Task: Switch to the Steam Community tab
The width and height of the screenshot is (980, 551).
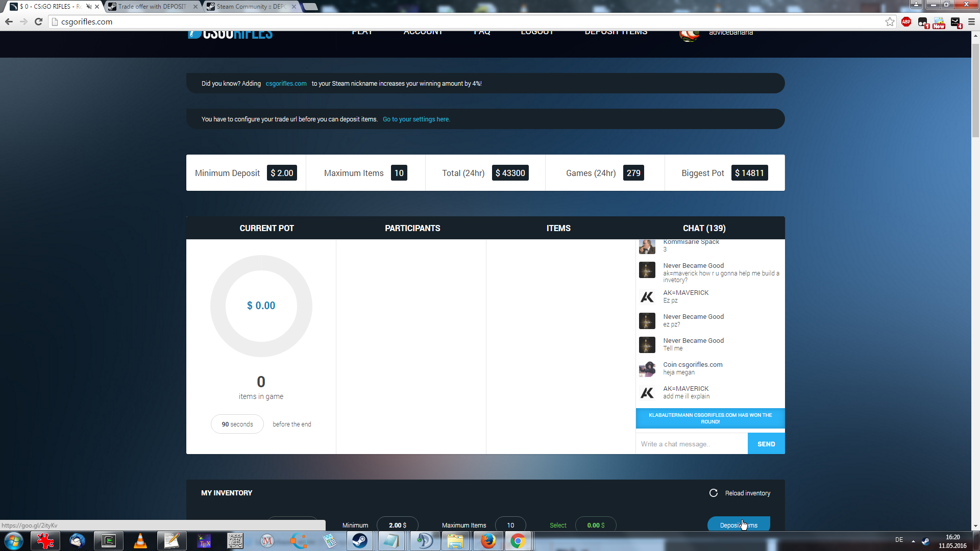Action: coord(250,7)
